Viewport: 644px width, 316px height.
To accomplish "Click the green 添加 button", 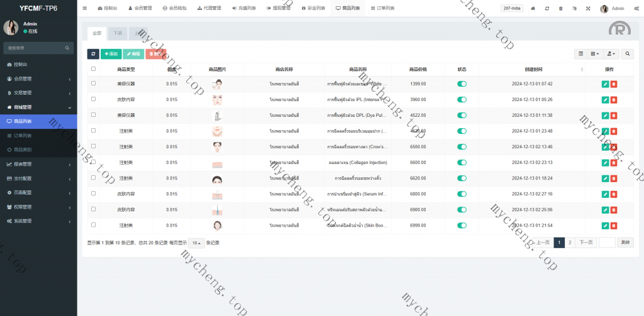I will 111,54.
